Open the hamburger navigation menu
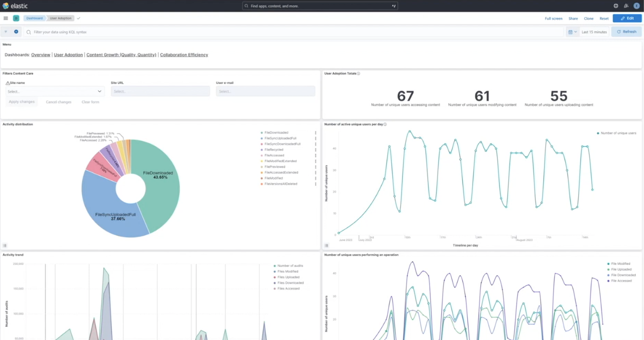Image resolution: width=644 pixels, height=340 pixels. [x=6, y=18]
